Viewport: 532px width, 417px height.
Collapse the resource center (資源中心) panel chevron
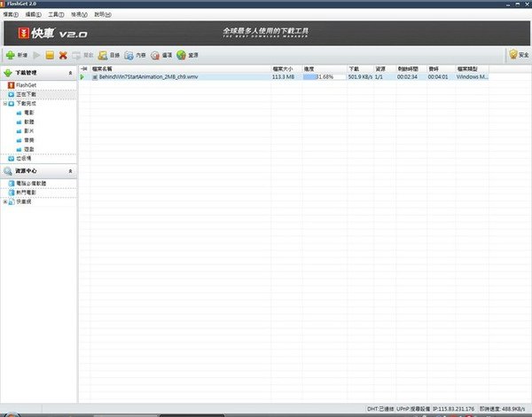point(70,171)
